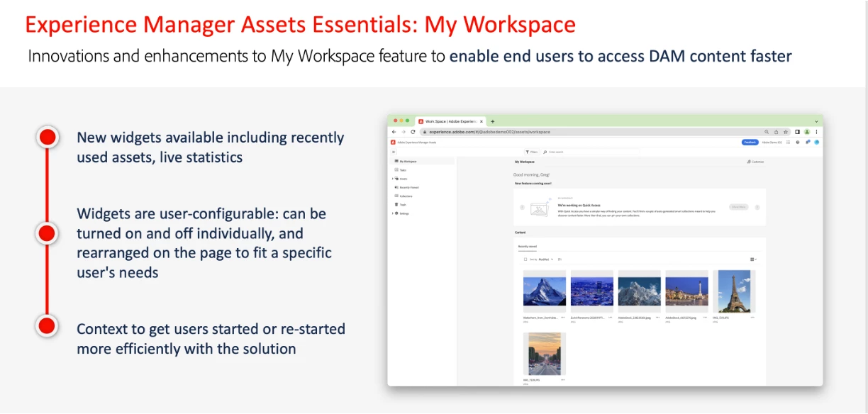Close the Work Space browser tab

tap(483, 121)
